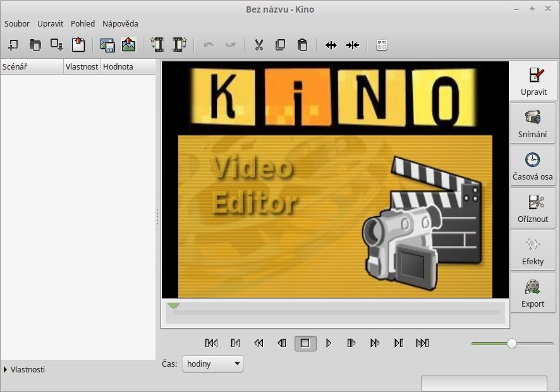Click the Čas: label
Viewport: 560px width, 392px height.
coord(169,364)
